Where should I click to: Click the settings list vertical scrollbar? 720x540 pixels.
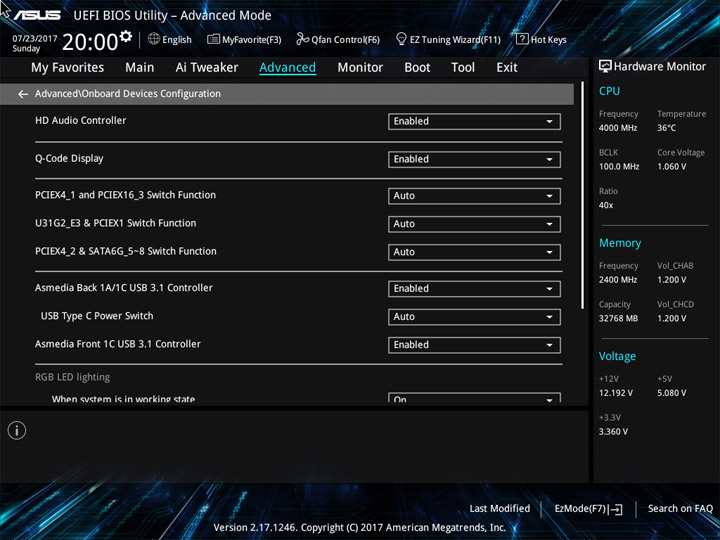[x=582, y=195]
